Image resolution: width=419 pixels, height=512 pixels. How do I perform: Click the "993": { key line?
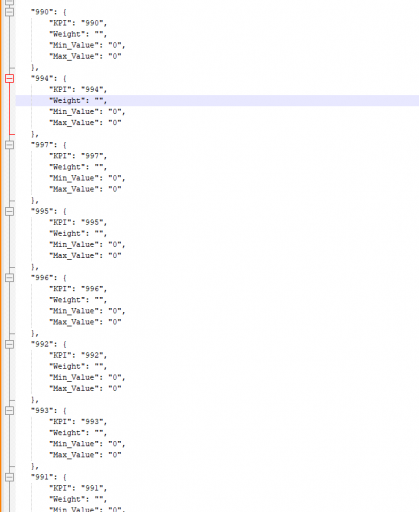pyautogui.click(x=49, y=411)
